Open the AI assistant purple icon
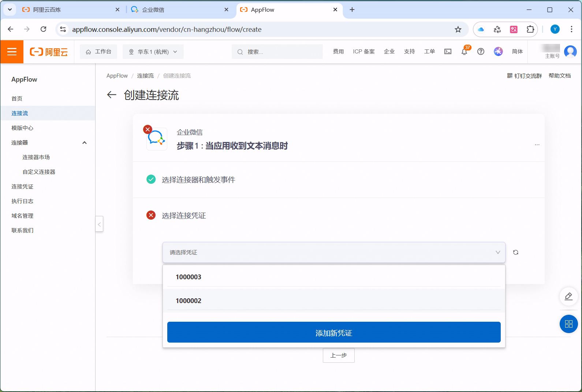Screen dimensions: 582x392 [498, 52]
